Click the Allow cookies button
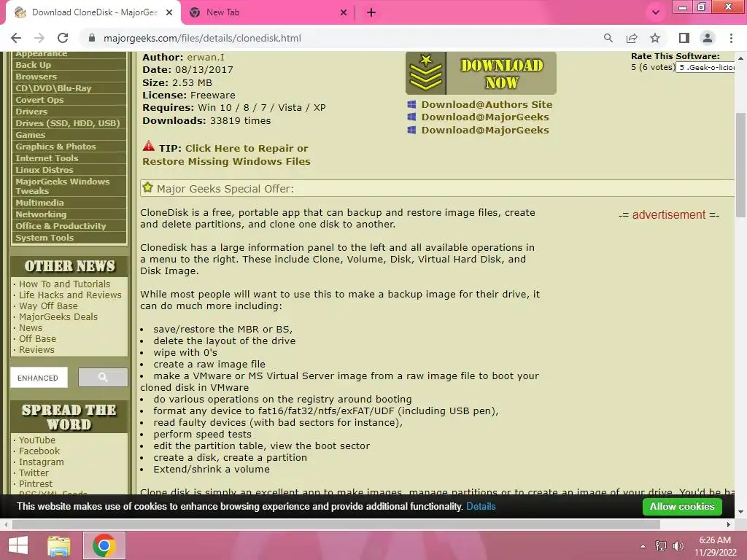The width and height of the screenshot is (747, 560). [682, 506]
